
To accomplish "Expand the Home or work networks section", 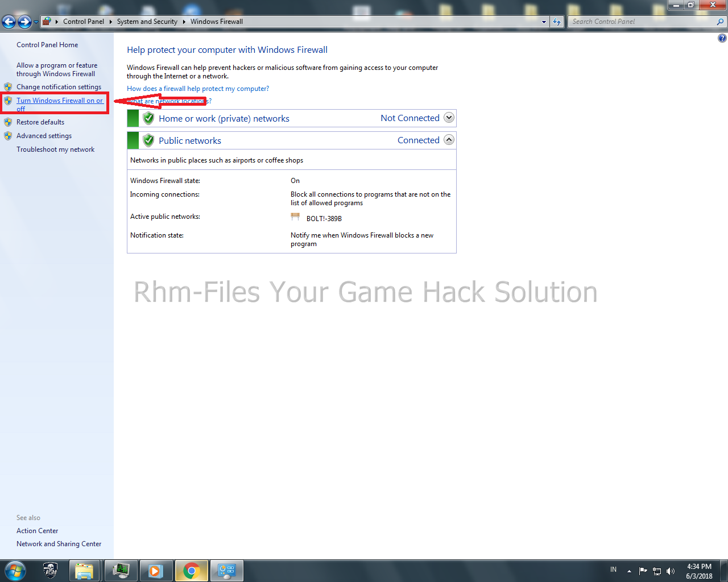I will (449, 118).
